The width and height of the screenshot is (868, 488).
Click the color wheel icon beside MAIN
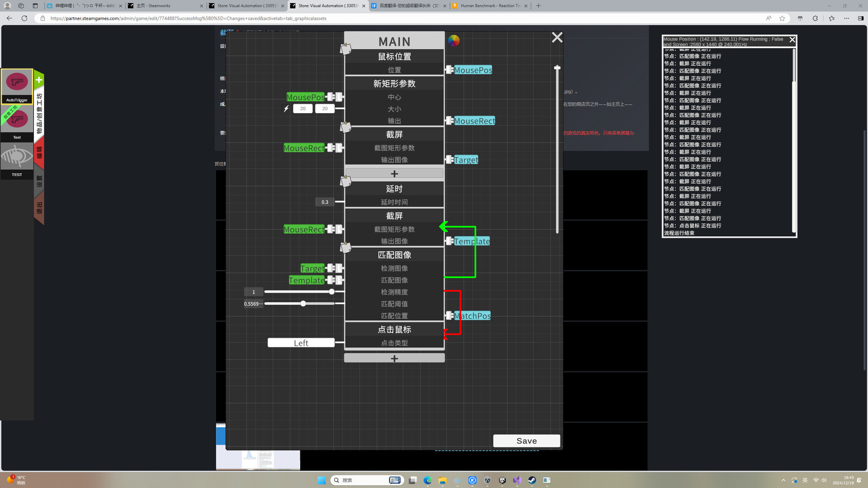tap(453, 41)
